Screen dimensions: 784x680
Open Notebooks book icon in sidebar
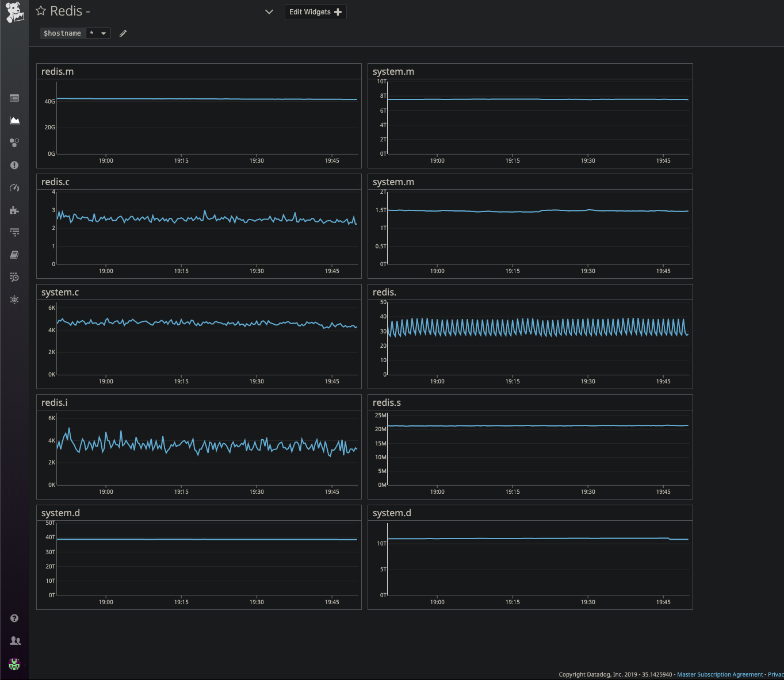pyautogui.click(x=14, y=255)
